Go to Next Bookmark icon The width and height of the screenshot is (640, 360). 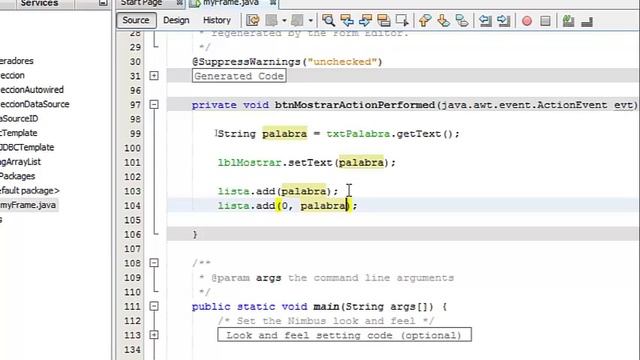(x=443, y=20)
